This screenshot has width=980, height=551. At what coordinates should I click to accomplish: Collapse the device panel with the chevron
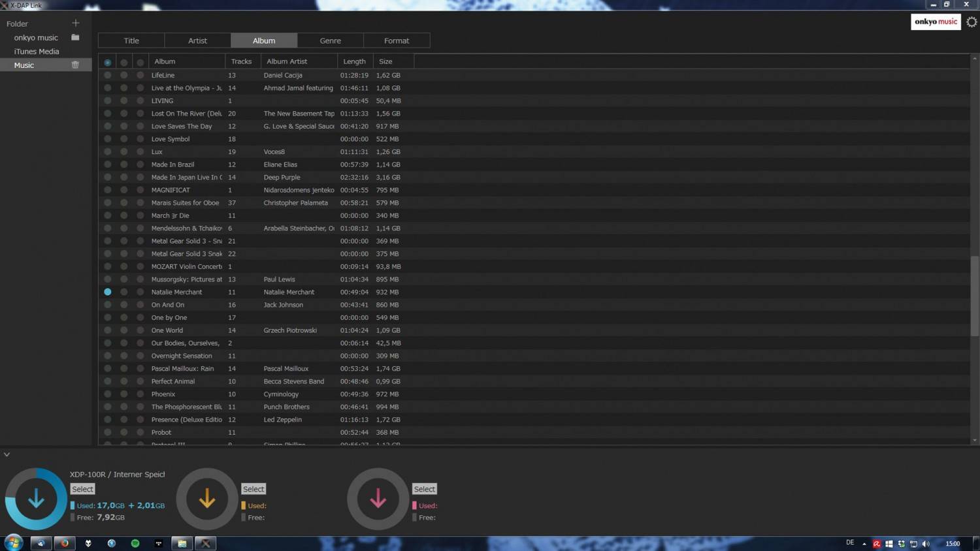[x=7, y=454]
